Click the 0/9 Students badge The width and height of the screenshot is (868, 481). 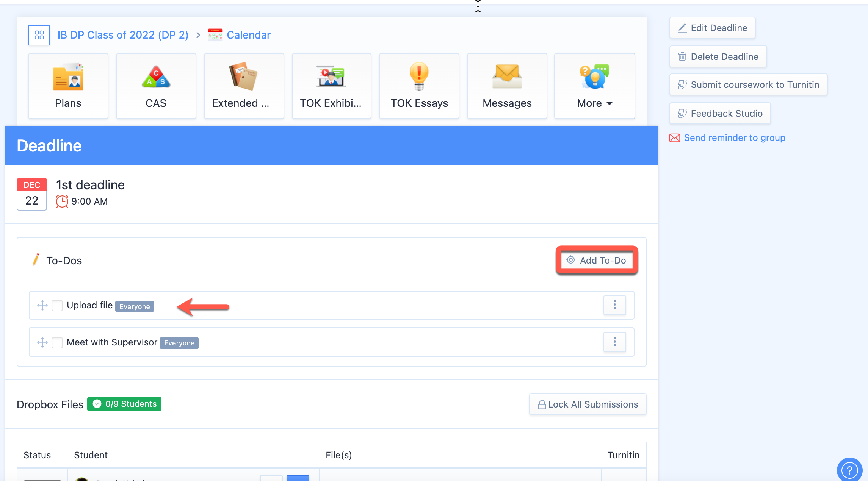pyautogui.click(x=124, y=404)
